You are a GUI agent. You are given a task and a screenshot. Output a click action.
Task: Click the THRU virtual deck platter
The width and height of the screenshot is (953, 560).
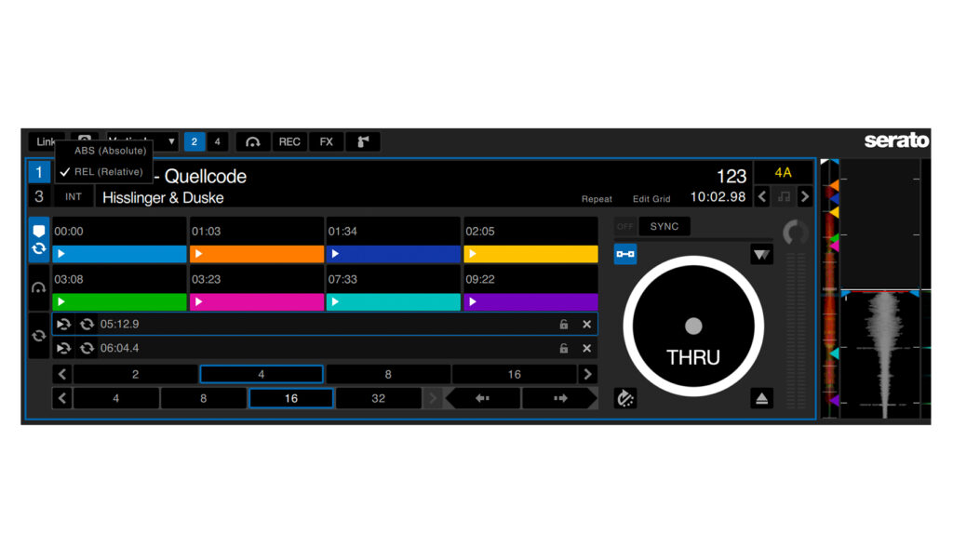click(693, 327)
